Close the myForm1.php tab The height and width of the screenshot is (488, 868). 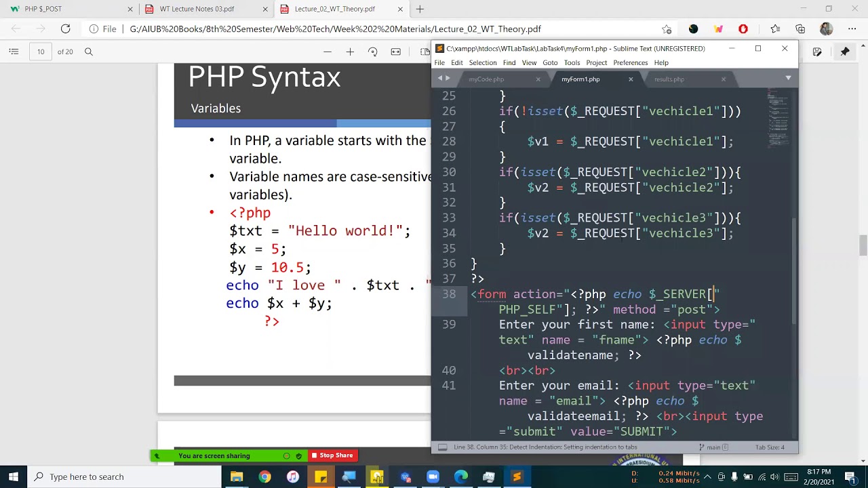tap(631, 79)
